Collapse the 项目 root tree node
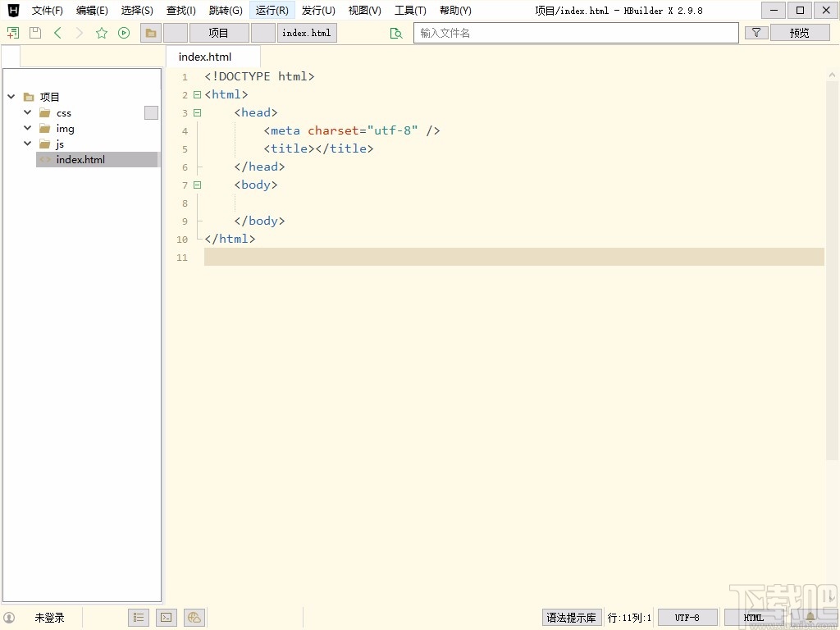Image resolution: width=840 pixels, height=630 pixels. pyautogui.click(x=11, y=96)
